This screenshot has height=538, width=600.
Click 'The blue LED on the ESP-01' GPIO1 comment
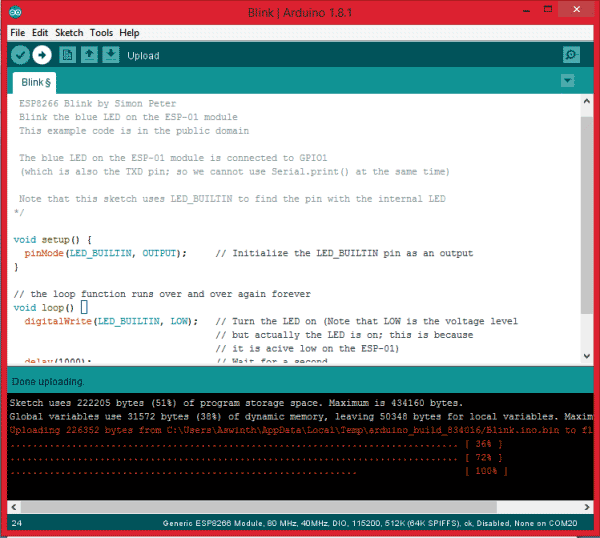pyautogui.click(x=173, y=158)
